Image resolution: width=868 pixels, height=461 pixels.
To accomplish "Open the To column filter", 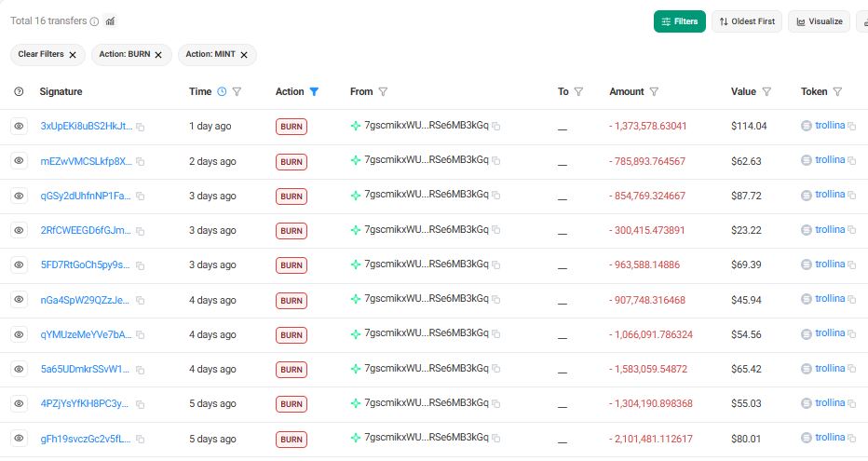I will coord(578,92).
